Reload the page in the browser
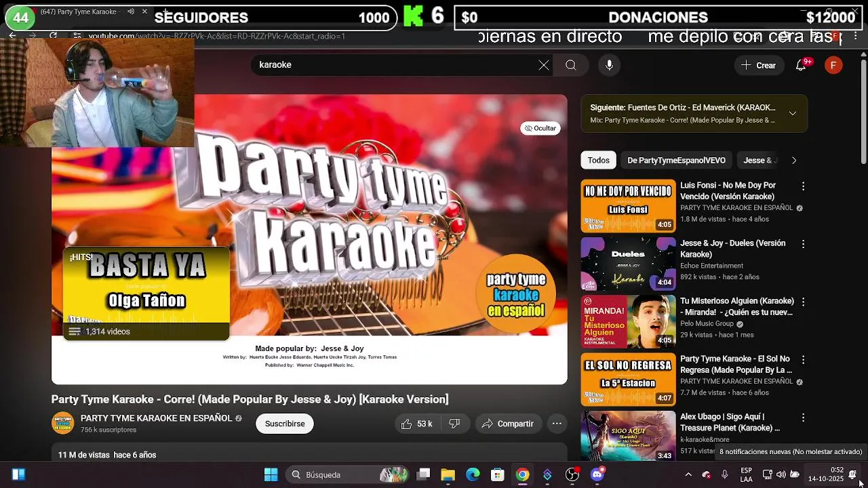 click(53, 35)
